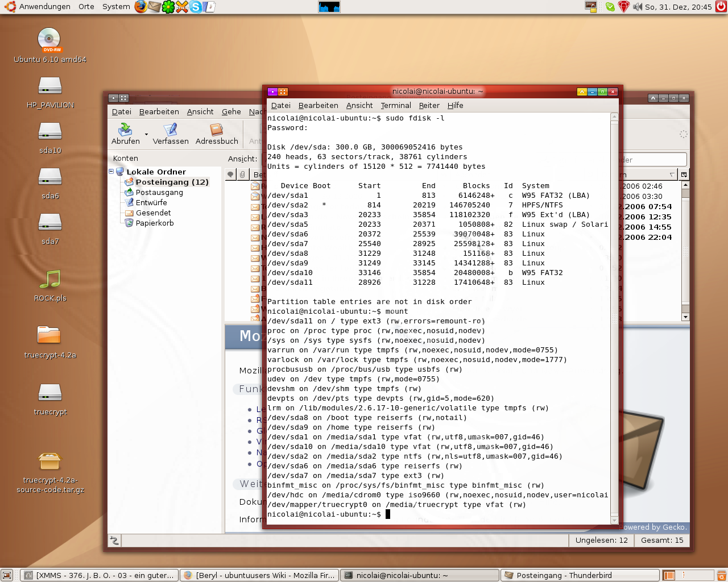The image size is (728, 582).
Task: Open the System menu in top panel
Action: tap(116, 7)
